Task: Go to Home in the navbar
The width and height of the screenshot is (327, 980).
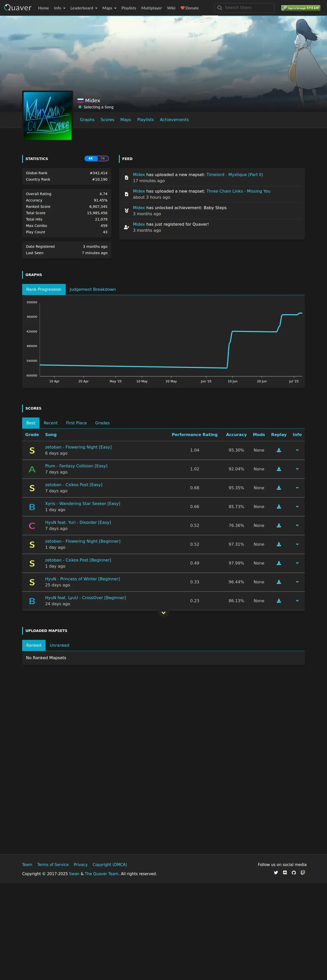Action: (43, 8)
